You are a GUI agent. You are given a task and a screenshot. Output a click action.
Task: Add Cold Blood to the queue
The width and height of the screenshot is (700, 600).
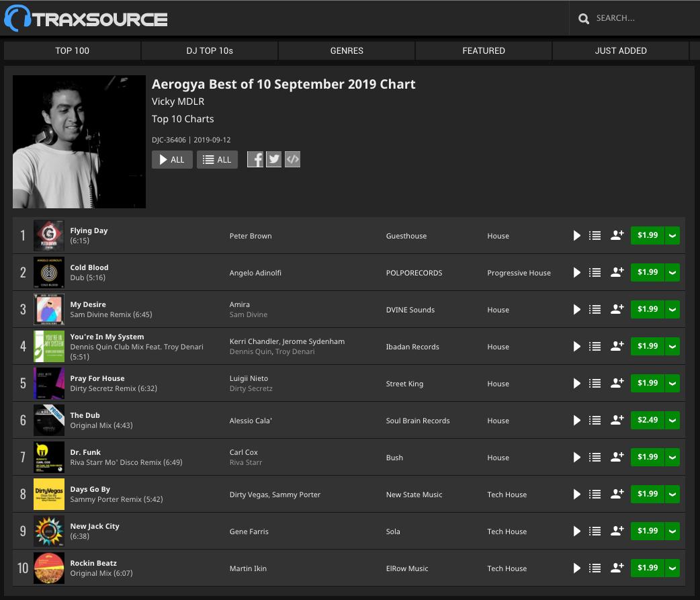pos(595,272)
